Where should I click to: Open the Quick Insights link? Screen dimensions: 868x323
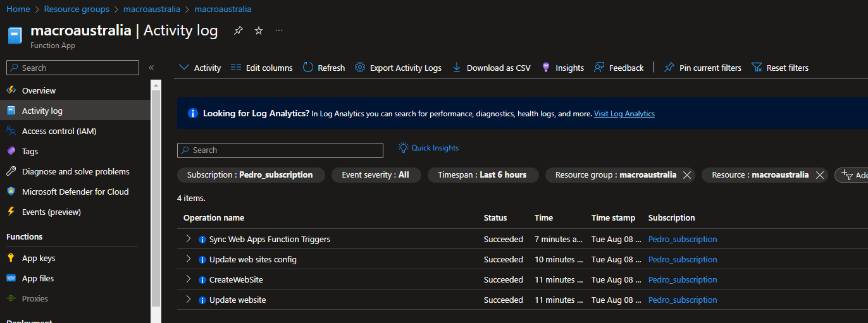[x=435, y=148]
